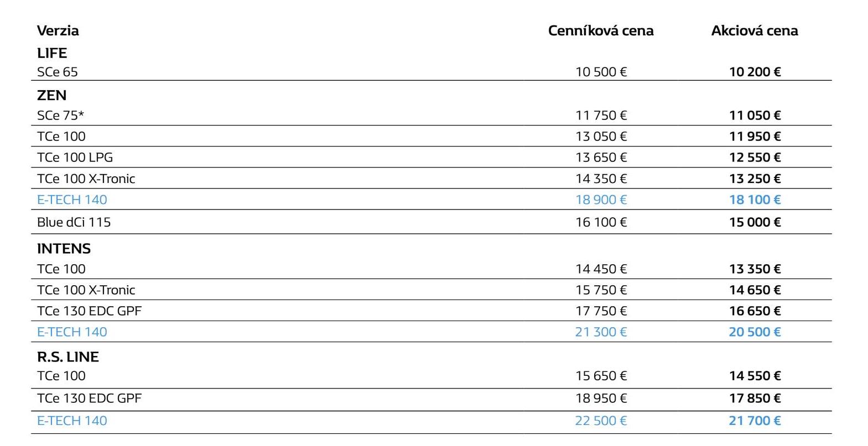Click the 21 700 € action price
The height and width of the screenshot is (446, 868).
755,421
